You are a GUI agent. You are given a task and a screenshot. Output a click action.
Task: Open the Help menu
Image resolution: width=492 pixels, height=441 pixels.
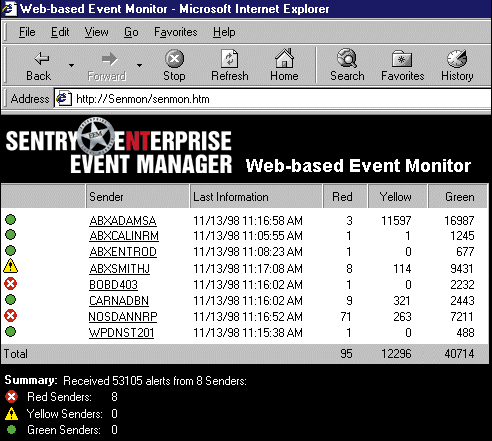click(224, 32)
